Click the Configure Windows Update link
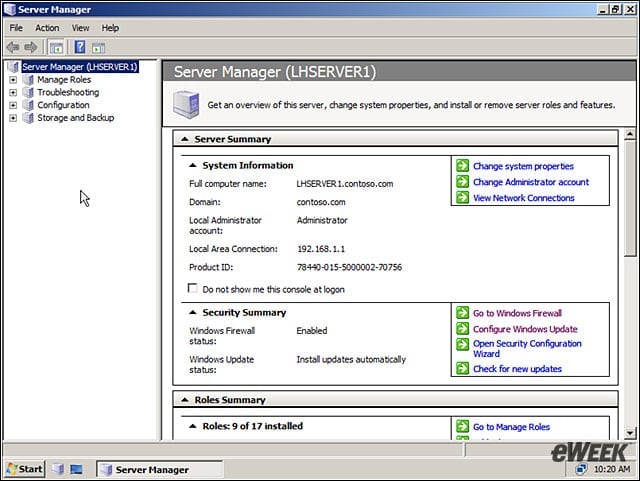This screenshot has height=481, width=640. 525,329
